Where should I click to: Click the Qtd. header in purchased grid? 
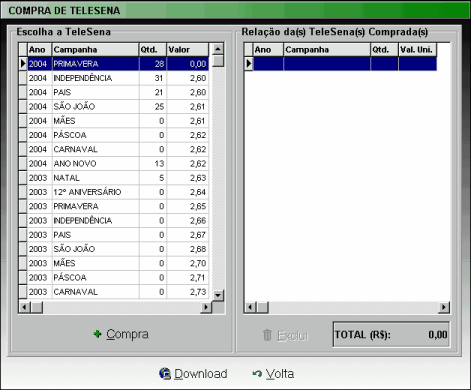[x=384, y=50]
